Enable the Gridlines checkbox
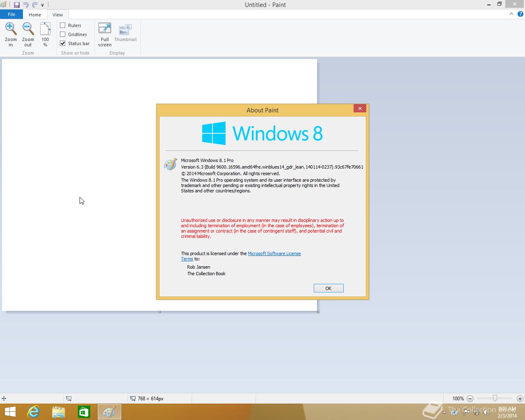525x420 pixels. (x=63, y=34)
